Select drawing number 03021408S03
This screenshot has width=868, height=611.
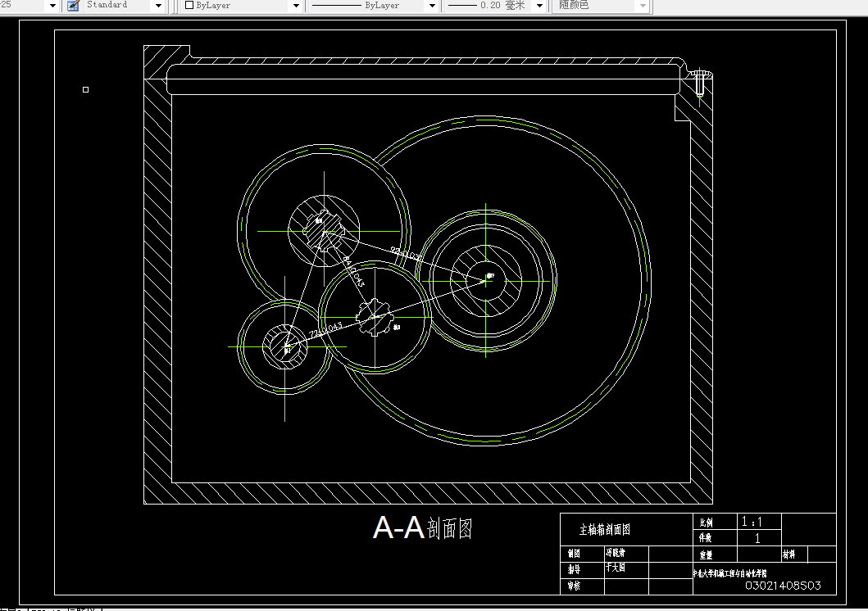pyautogui.click(x=783, y=586)
